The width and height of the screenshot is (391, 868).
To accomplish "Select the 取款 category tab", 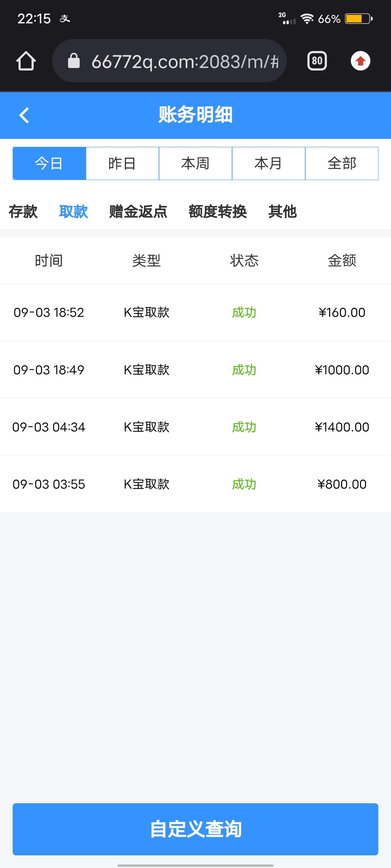I will [x=73, y=212].
